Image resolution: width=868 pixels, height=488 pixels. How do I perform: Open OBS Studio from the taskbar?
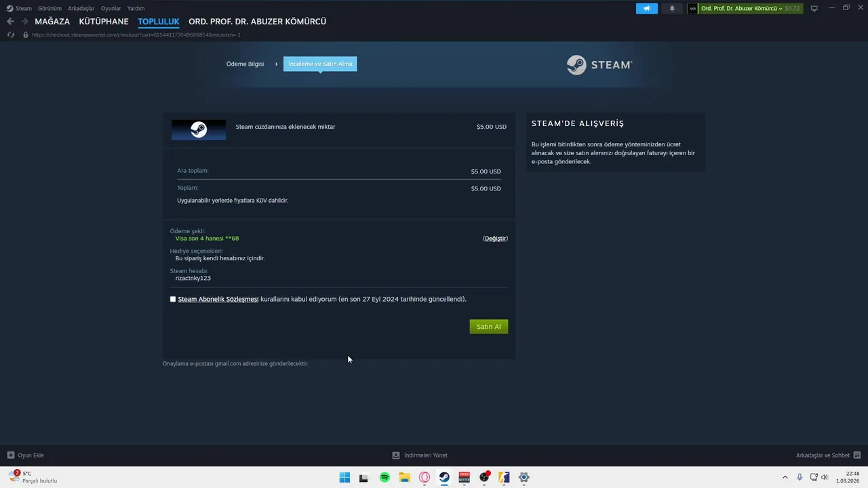pyautogui.click(x=484, y=477)
